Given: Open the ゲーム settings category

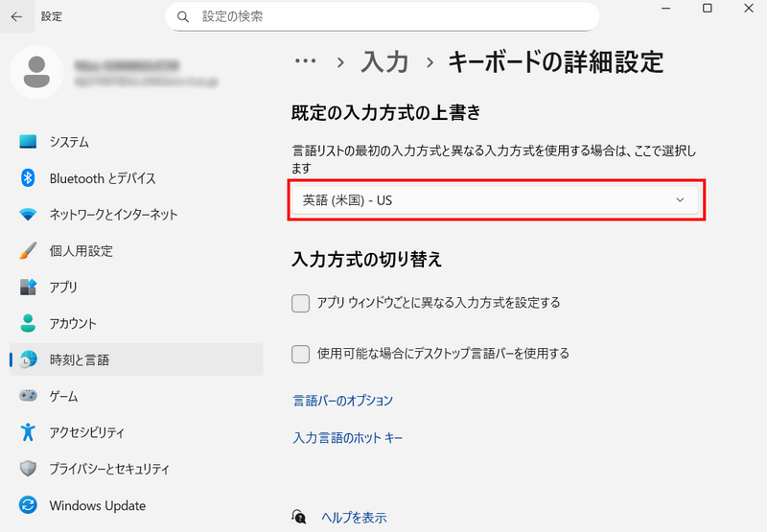Looking at the screenshot, I should point(63,396).
